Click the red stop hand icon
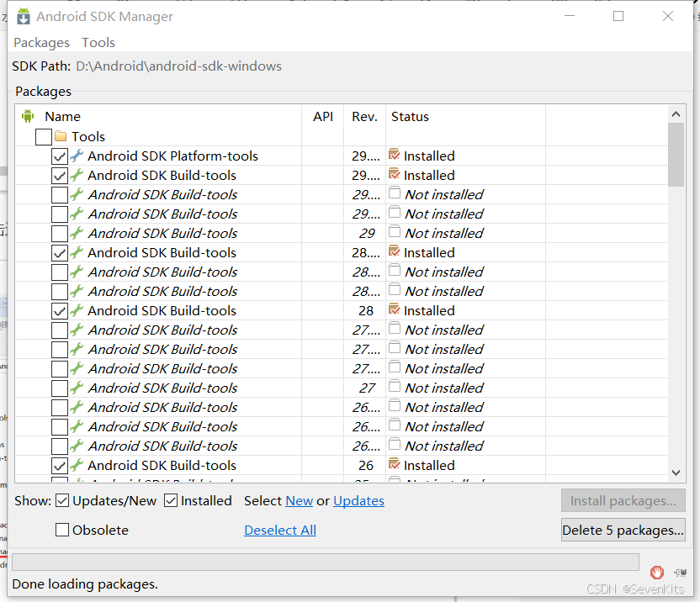The width and height of the screenshot is (700, 602). click(x=657, y=572)
